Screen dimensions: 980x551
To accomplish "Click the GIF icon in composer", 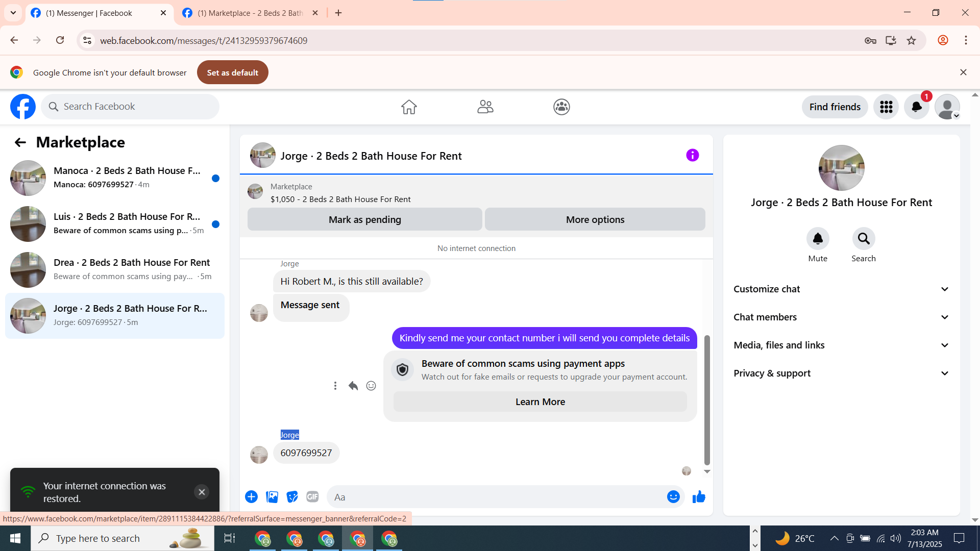I will pos(312,497).
